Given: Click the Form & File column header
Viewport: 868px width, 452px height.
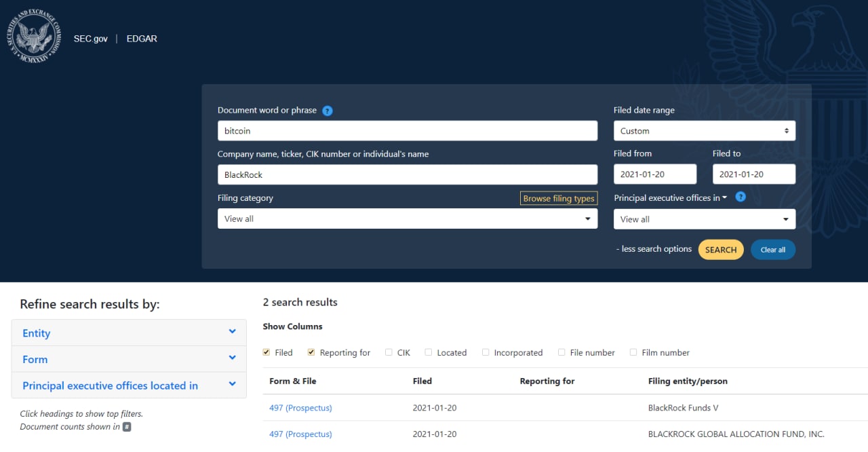Looking at the screenshot, I should tap(293, 381).
